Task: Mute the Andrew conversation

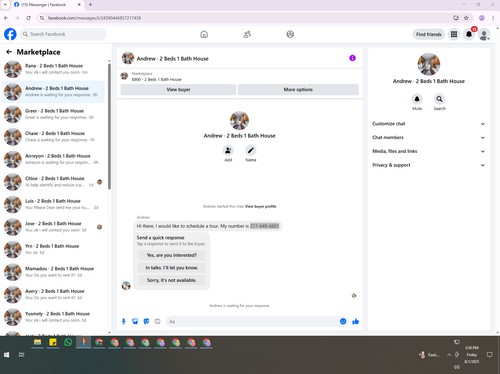Action: tap(417, 99)
